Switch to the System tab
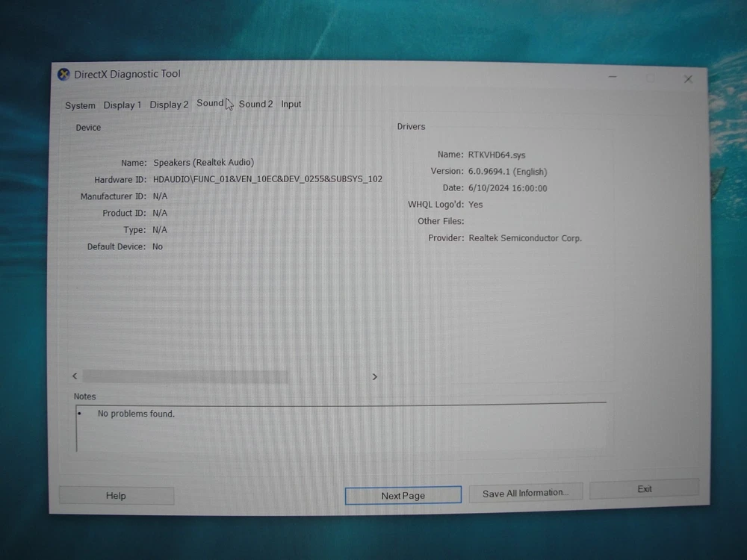 [80, 105]
